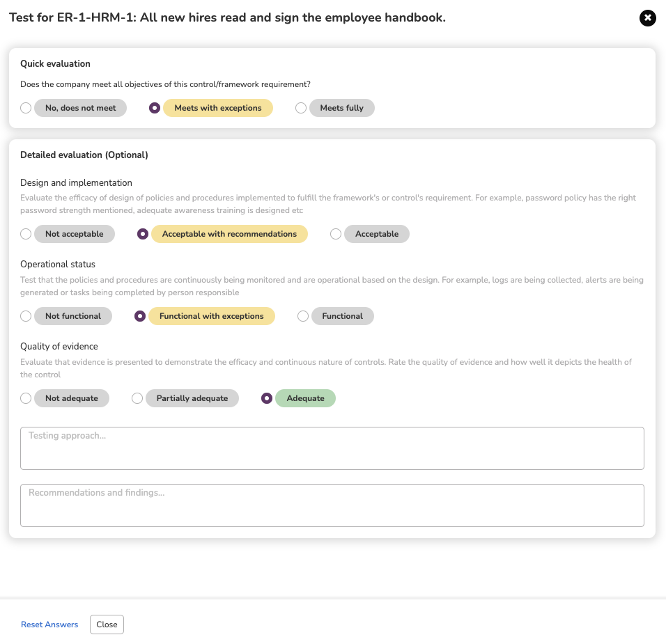The width and height of the screenshot is (666, 644).
Task: Choose the 'Meets fully' radio option
Action: (x=301, y=108)
